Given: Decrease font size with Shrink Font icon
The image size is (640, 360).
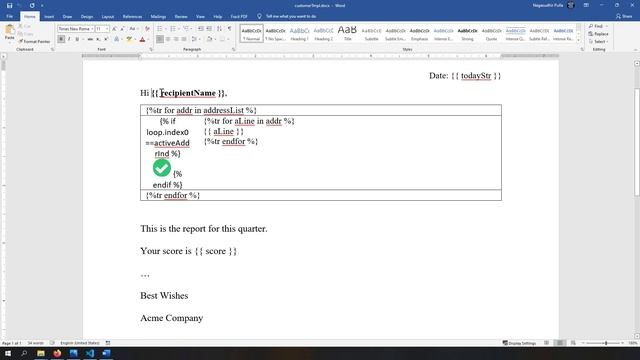Looking at the screenshot, I should click(122, 29).
